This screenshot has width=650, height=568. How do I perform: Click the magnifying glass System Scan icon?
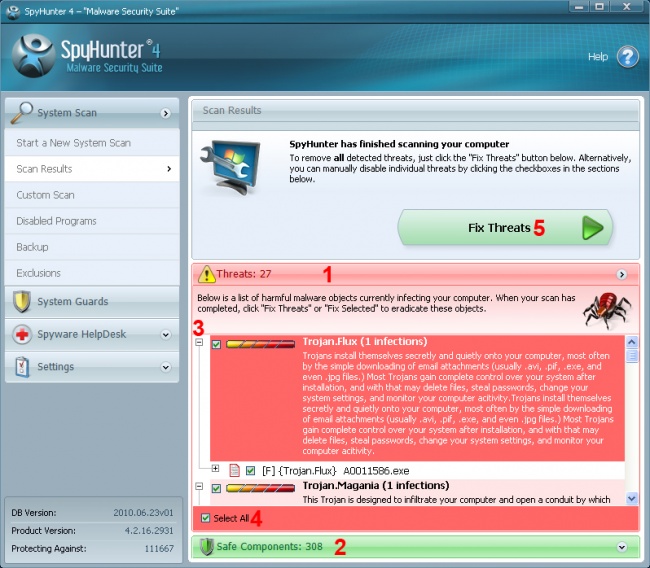[23, 112]
